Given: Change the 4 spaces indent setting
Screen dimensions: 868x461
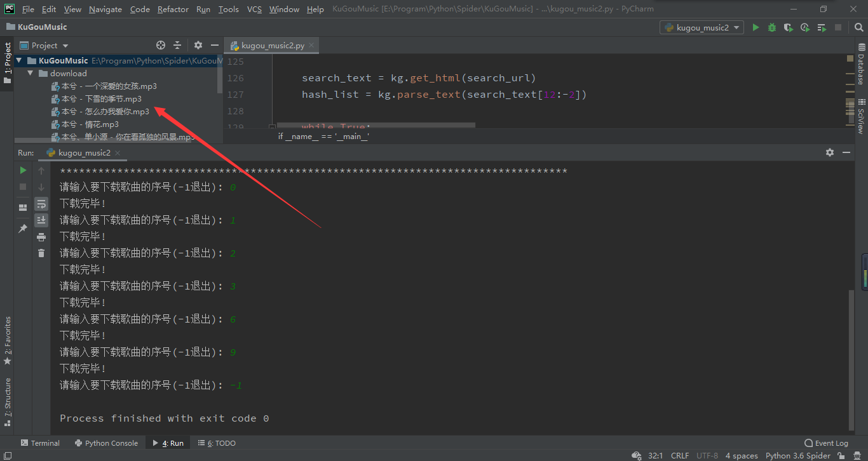Looking at the screenshot, I should point(742,455).
